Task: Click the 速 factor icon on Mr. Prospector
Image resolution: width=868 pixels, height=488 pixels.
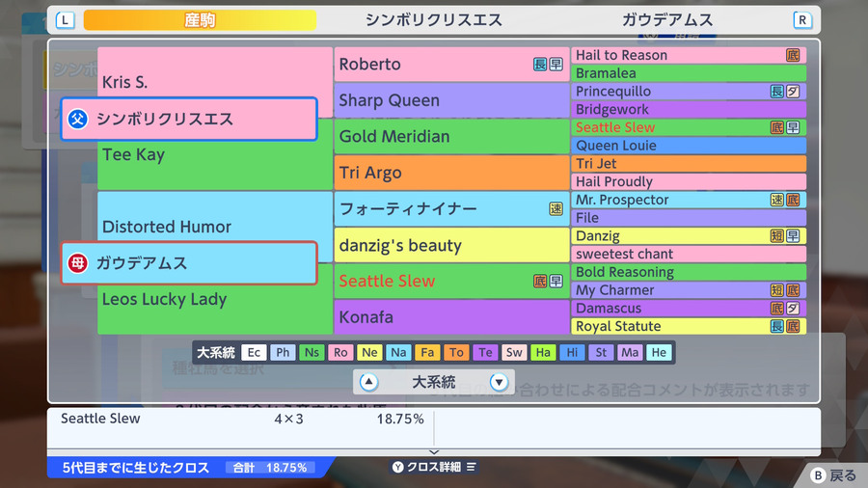Action: pyautogui.click(x=777, y=200)
